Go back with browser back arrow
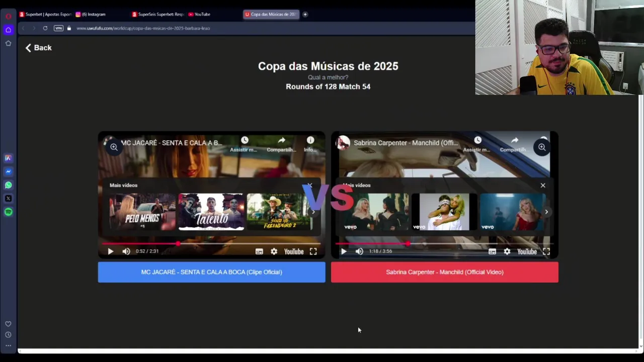This screenshot has width=644, height=362. 23,28
